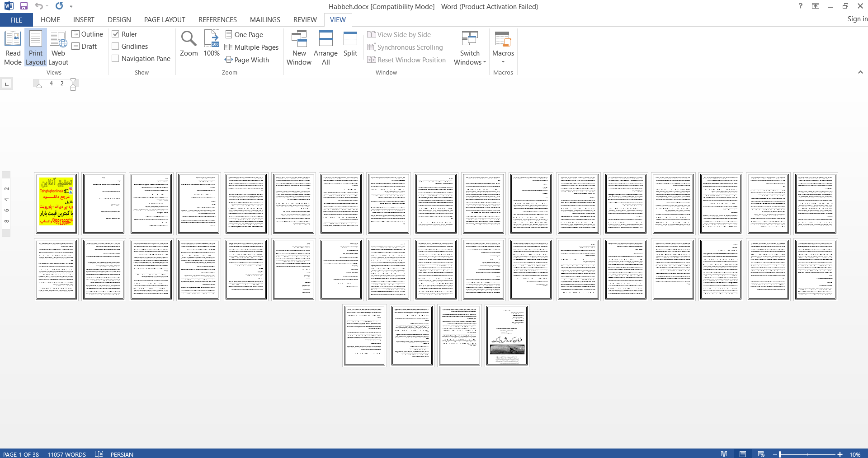This screenshot has width=868, height=458.
Task: Switch to the MAILINGS tab
Action: point(265,20)
